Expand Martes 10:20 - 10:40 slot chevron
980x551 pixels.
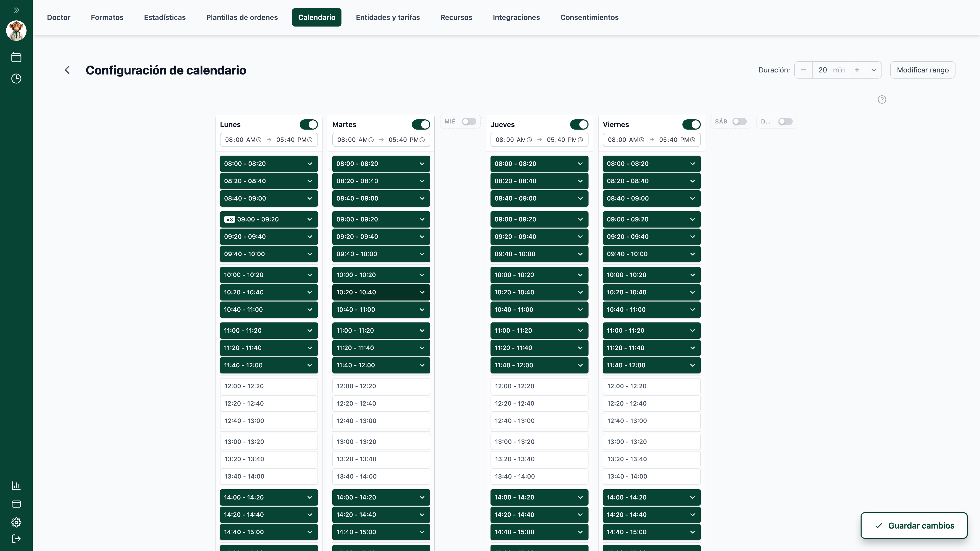[x=422, y=292]
